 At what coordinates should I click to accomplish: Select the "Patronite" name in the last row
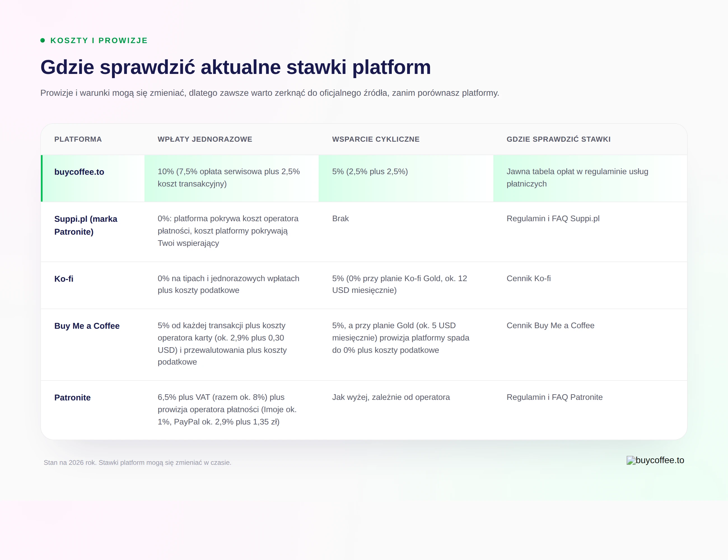[72, 398]
